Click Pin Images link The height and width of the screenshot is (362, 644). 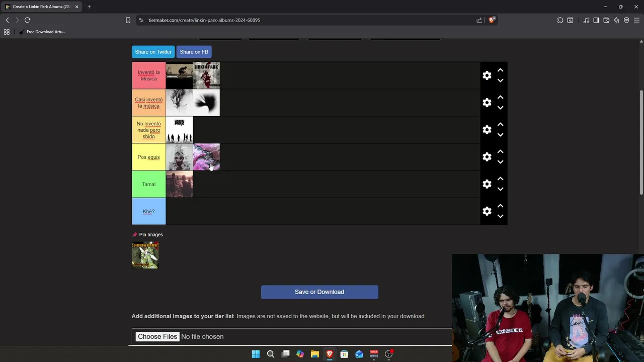point(147,235)
